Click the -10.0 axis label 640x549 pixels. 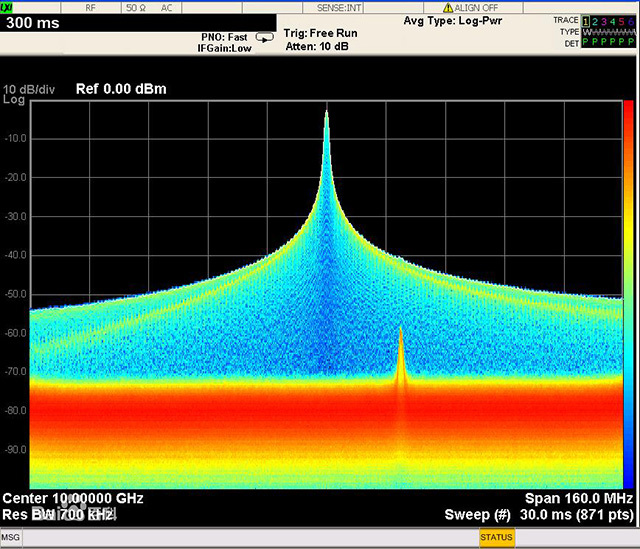pos(16,138)
